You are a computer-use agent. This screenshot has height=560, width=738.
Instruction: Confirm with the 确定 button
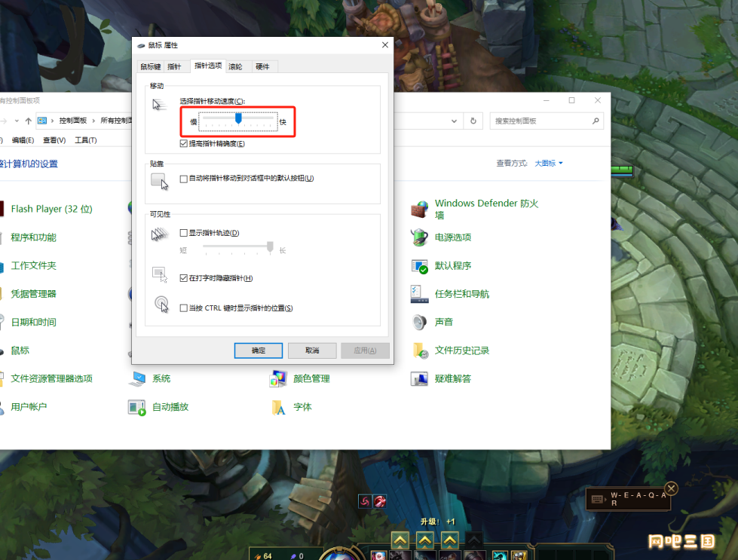[259, 350]
